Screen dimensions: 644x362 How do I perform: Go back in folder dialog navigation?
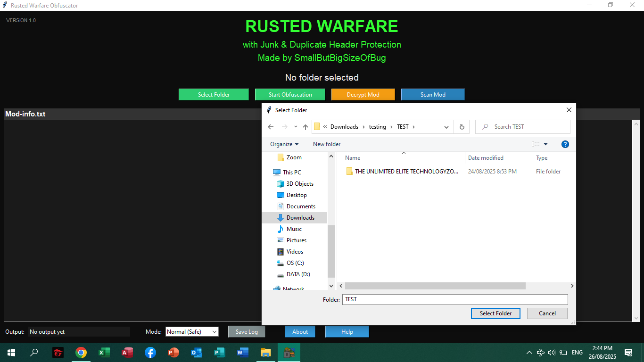271,127
